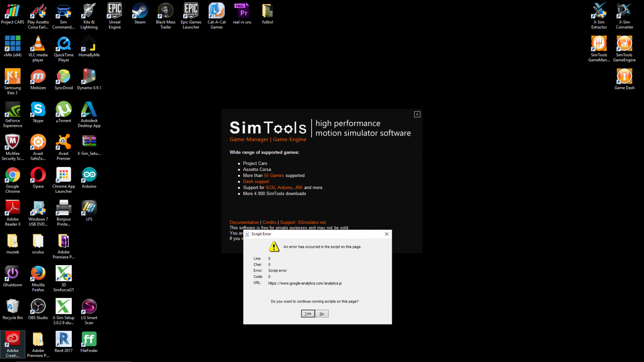Click the Dash support link
644x362 pixels.
click(x=256, y=182)
